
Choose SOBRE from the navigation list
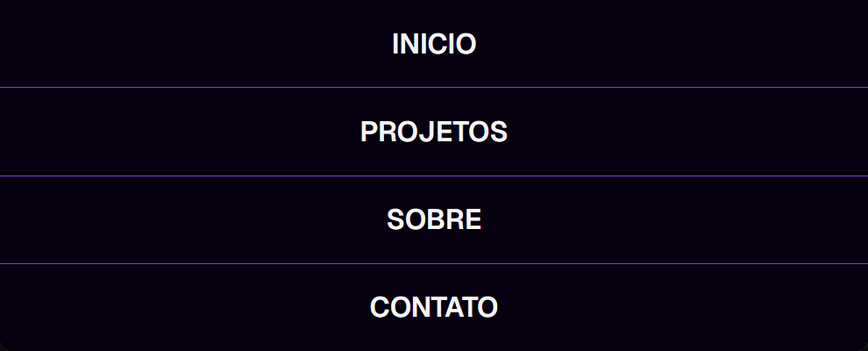coord(434,219)
